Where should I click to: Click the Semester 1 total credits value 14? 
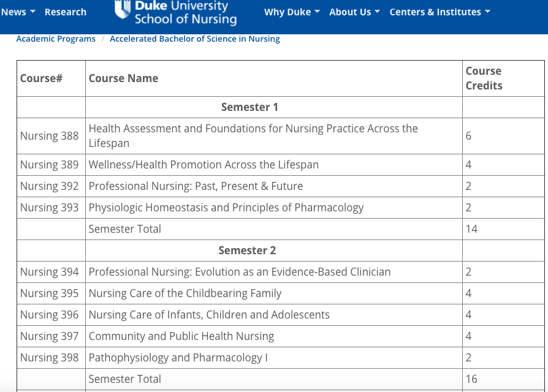[471, 229]
